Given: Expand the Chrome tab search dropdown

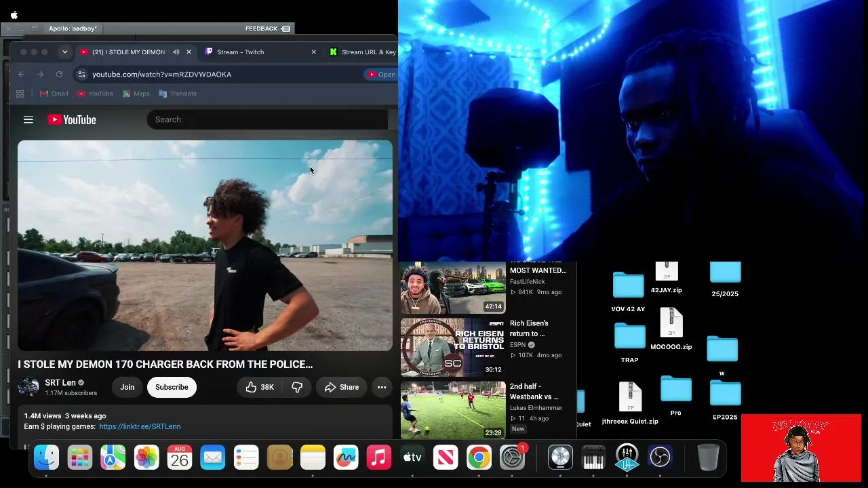Looking at the screenshot, I should pos(64,52).
